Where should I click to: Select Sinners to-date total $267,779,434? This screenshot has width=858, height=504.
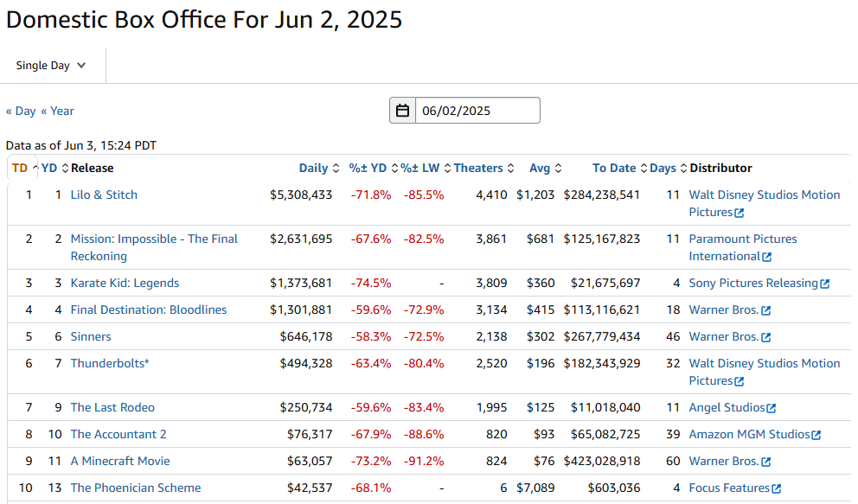pyautogui.click(x=602, y=336)
